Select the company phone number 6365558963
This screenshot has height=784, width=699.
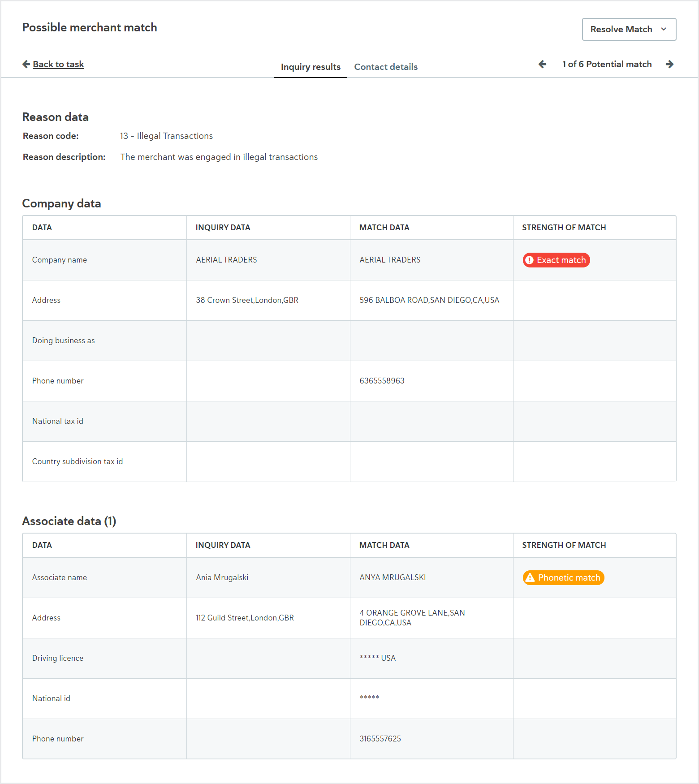pyautogui.click(x=382, y=381)
